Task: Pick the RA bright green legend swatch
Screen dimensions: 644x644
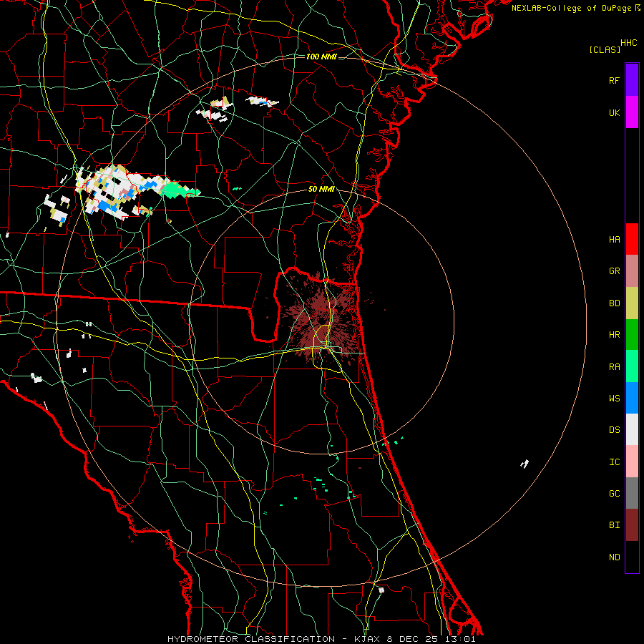Action: coord(632,366)
